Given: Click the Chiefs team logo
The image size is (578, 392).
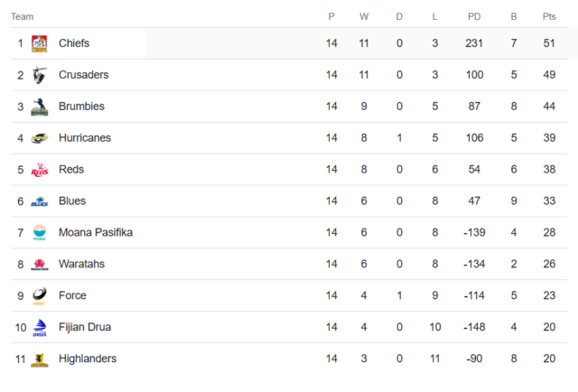Looking at the screenshot, I should pos(40,43).
